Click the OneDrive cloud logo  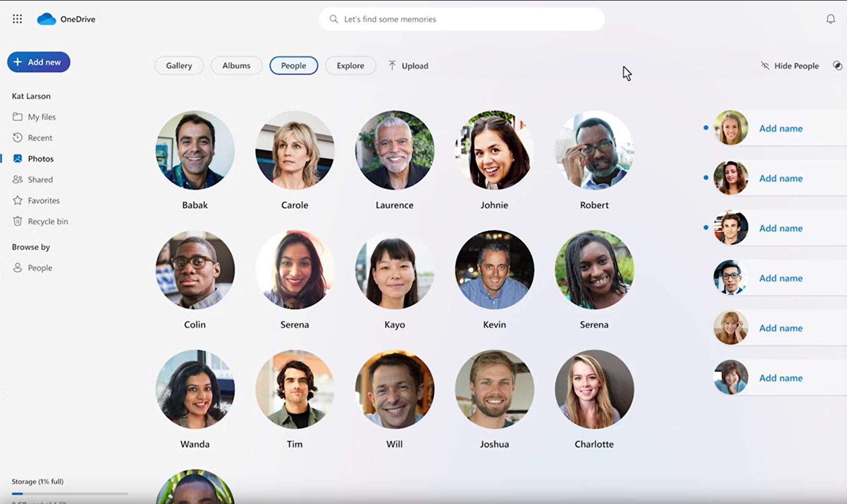coord(47,19)
